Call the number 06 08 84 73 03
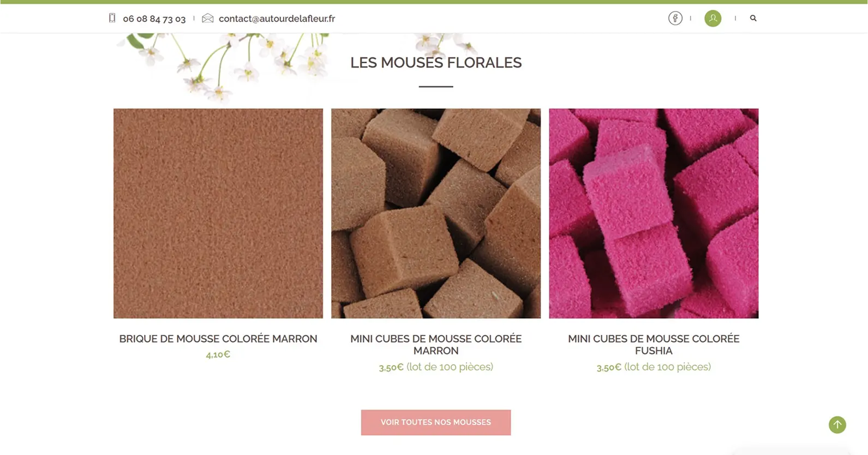 tap(154, 19)
